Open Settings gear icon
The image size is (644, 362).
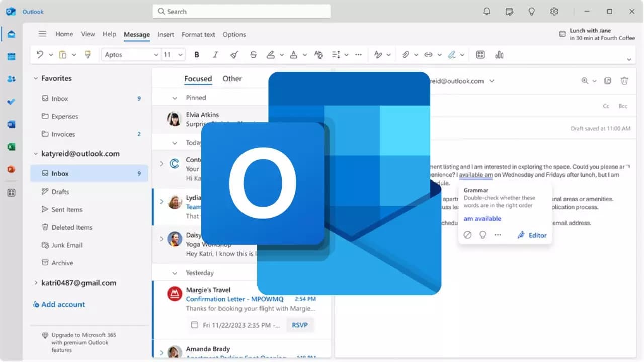(x=554, y=11)
